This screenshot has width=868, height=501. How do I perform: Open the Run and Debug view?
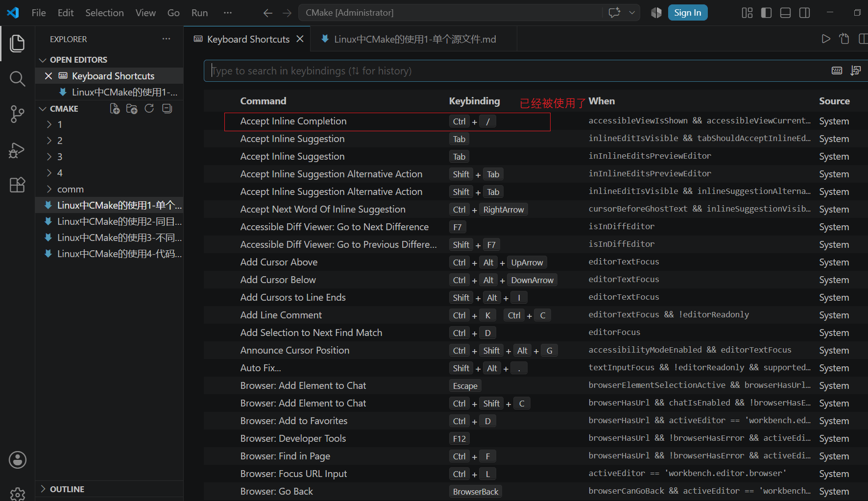[x=17, y=150]
